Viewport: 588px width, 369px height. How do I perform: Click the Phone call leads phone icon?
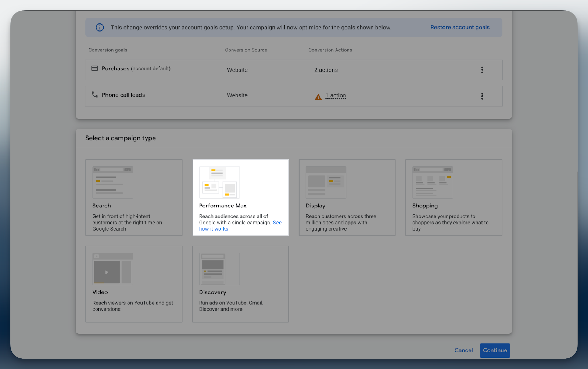coord(94,94)
